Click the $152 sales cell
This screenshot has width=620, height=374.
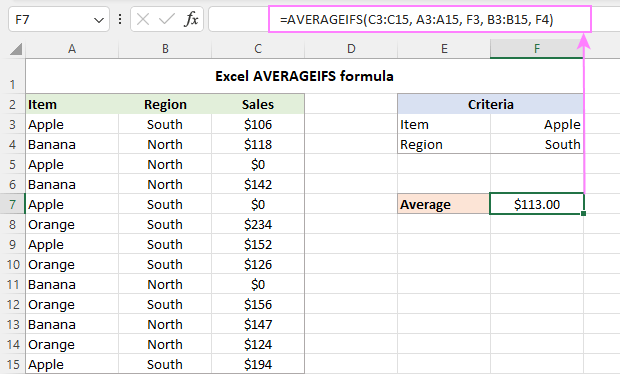[258, 244]
